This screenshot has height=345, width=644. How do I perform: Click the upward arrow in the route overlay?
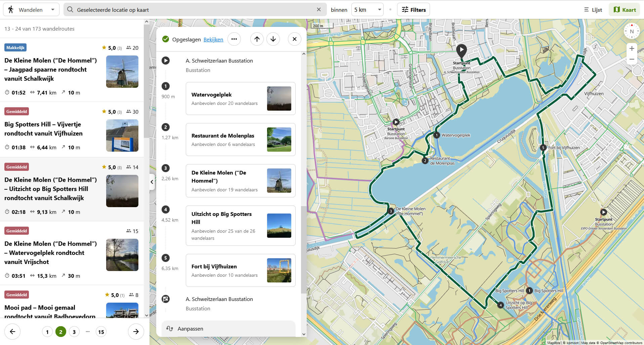(257, 39)
